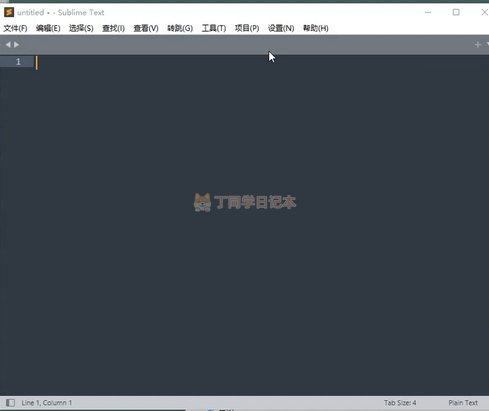This screenshot has width=489, height=411.
Task: Click the Sublime Text app icon
Action: [9, 12]
